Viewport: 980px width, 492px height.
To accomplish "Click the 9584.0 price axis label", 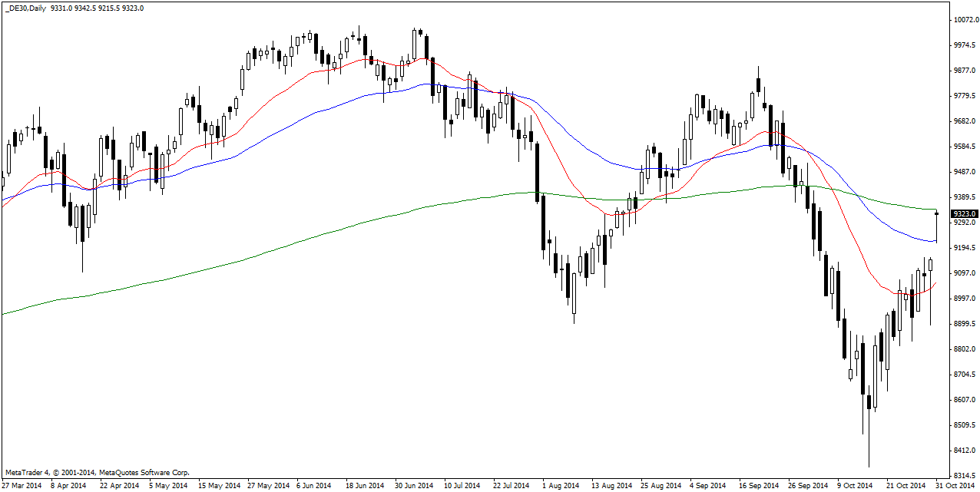I will (964, 147).
